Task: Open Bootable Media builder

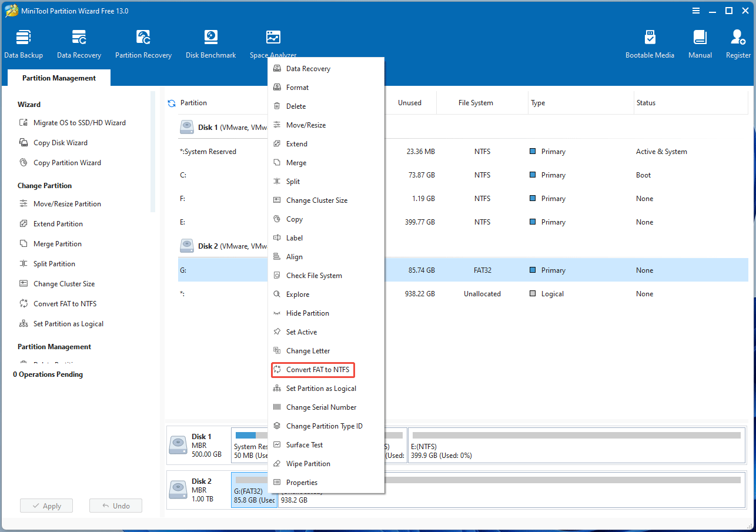Action: point(650,45)
